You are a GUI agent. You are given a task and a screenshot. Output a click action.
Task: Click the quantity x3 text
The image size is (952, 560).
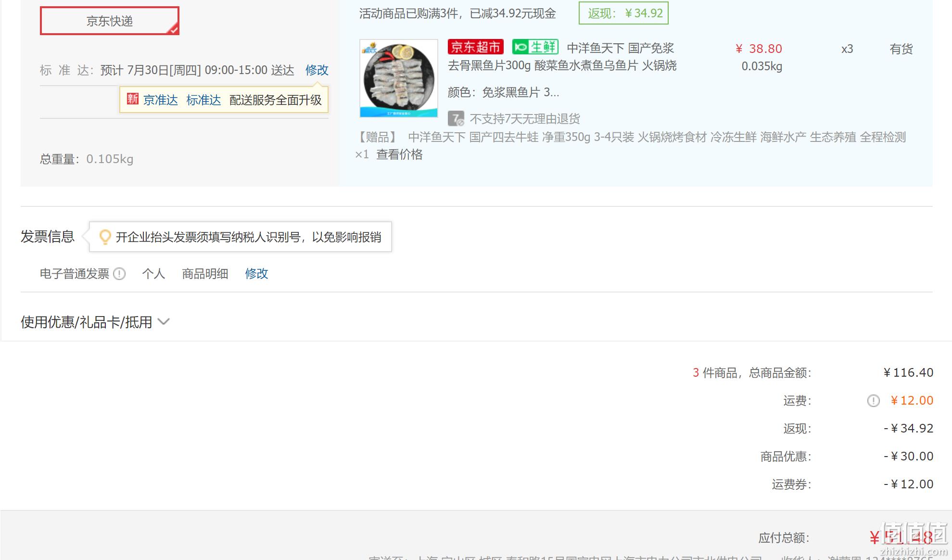click(847, 49)
